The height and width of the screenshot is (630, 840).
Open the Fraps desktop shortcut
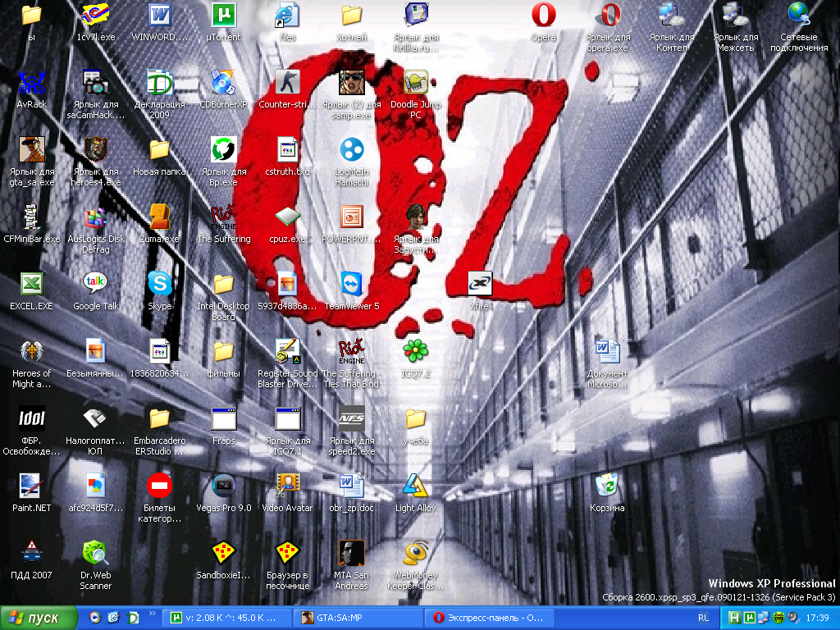tap(223, 426)
